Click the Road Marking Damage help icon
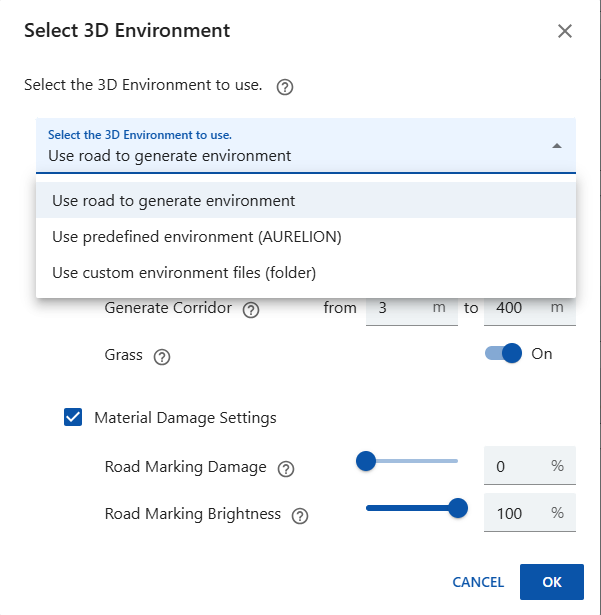Viewport: 601px width, 615px height. 286,468
